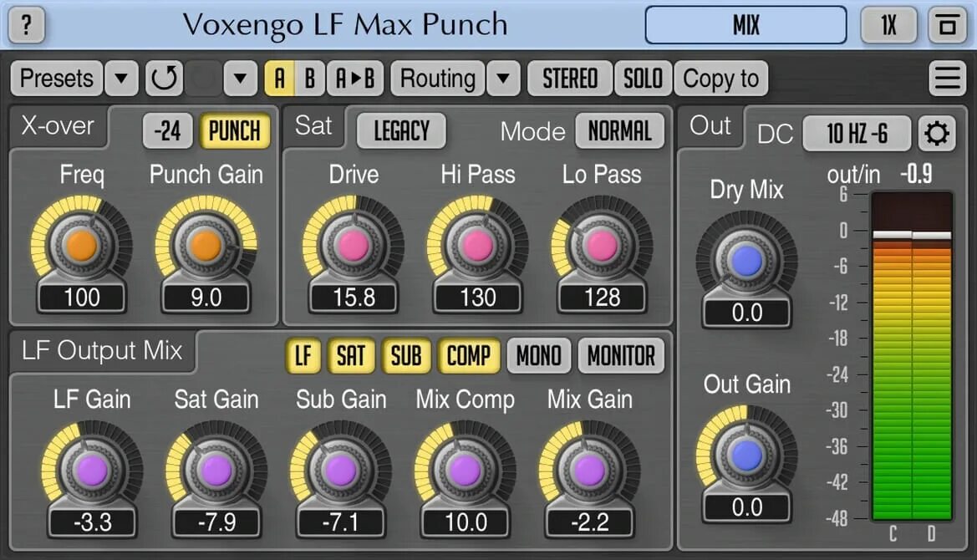Click the LF Gain value -3.3

[x=92, y=522]
